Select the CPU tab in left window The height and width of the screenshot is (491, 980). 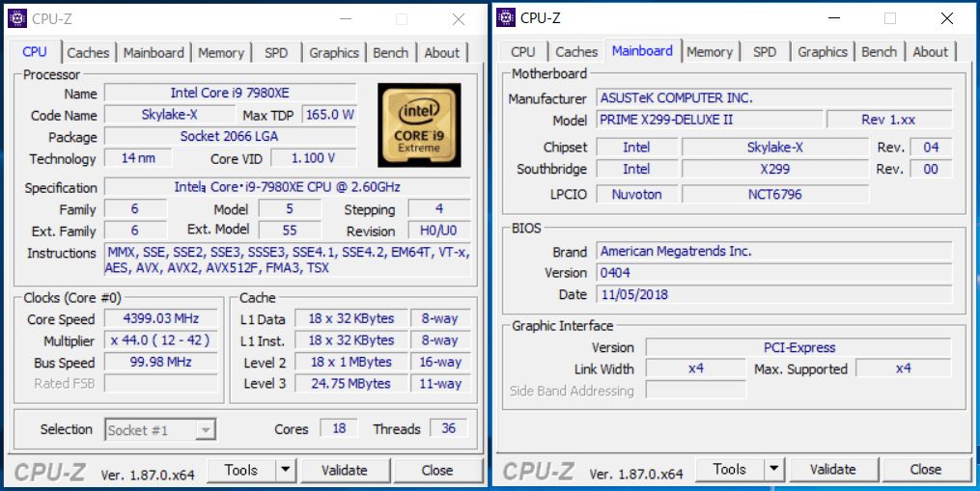[35, 52]
